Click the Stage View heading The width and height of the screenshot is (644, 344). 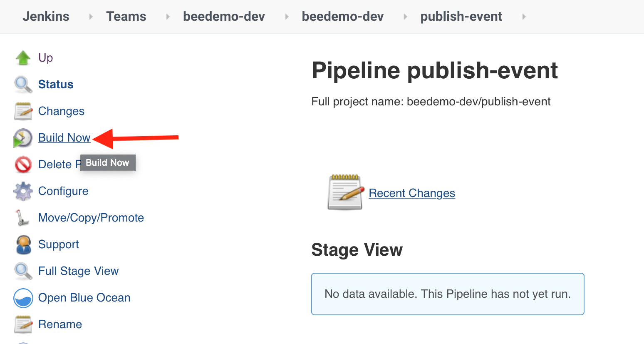coord(357,250)
